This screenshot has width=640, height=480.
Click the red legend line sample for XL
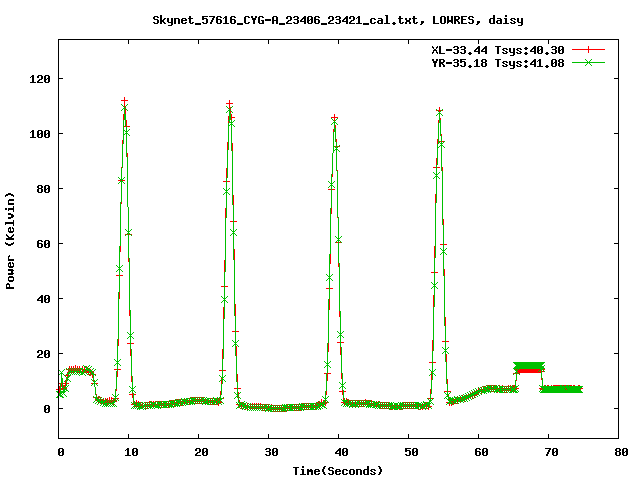click(x=588, y=50)
